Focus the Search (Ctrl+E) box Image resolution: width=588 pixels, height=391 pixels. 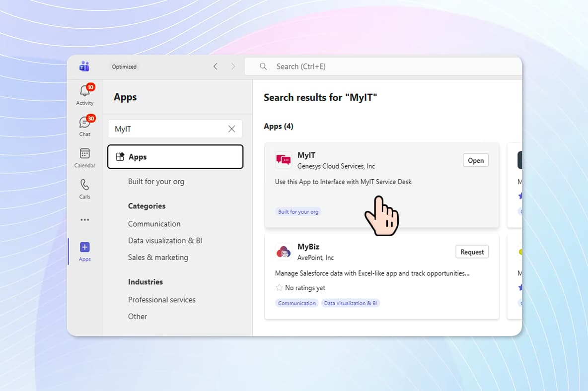(x=383, y=66)
